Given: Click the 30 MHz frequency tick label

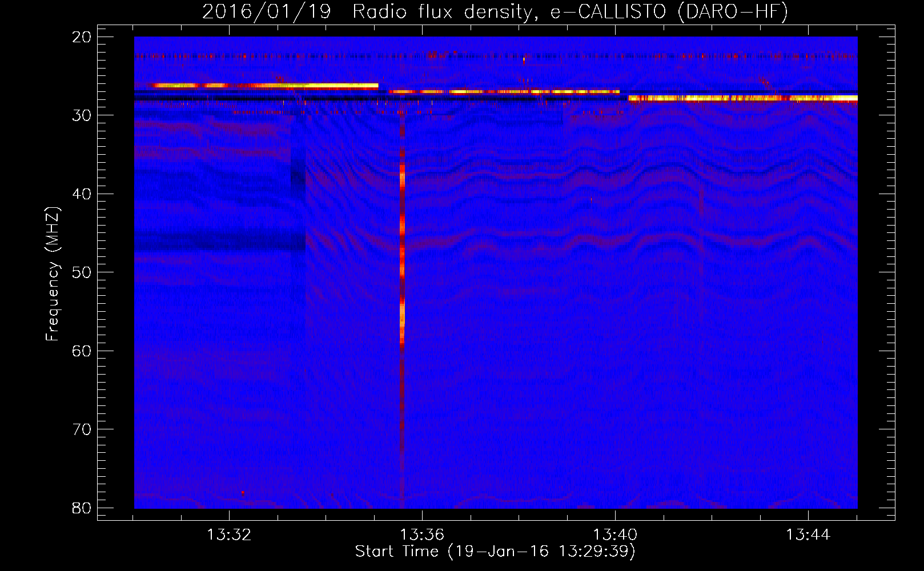Looking at the screenshot, I should click(x=82, y=115).
